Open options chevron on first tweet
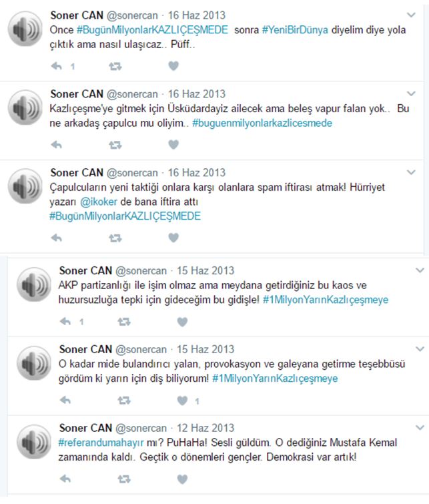This screenshot has height=504, width=429. [x=412, y=15]
